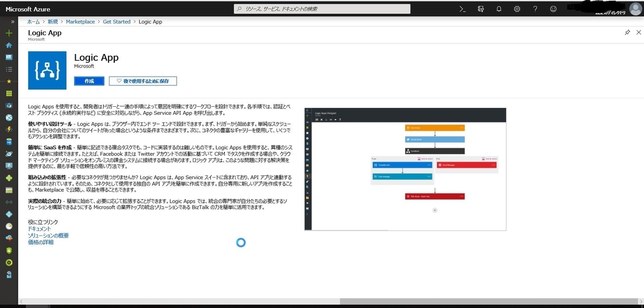Expand the left sidebar with double chevron
This screenshot has height=308, width=644.
point(12,21)
